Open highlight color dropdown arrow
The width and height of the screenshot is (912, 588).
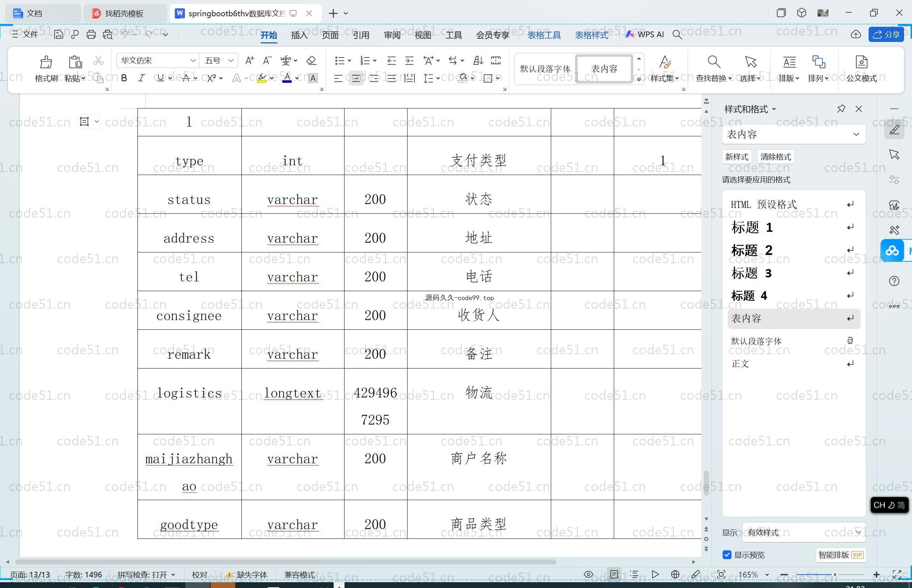click(272, 78)
